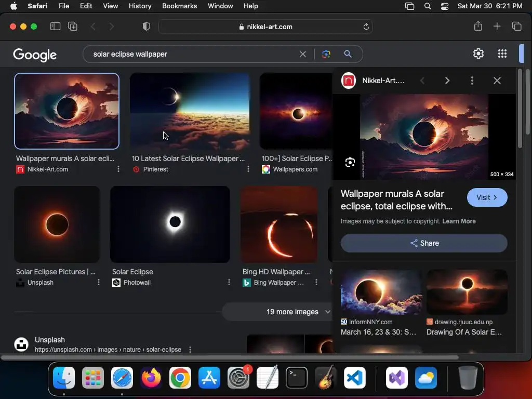This screenshot has width=532, height=399.
Task: Open Finder from the Dock
Action: 64,378
